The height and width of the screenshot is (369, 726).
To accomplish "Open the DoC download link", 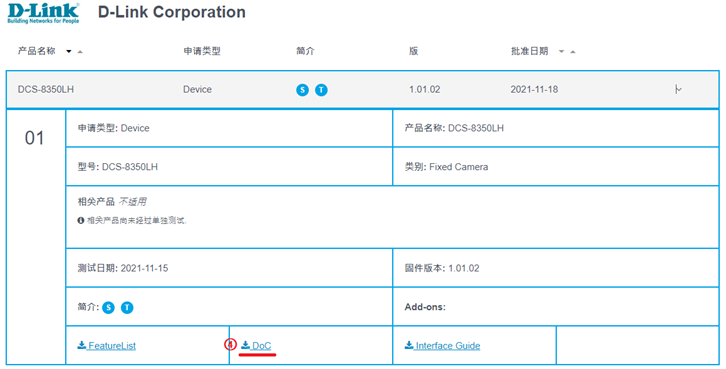I will point(262,345).
